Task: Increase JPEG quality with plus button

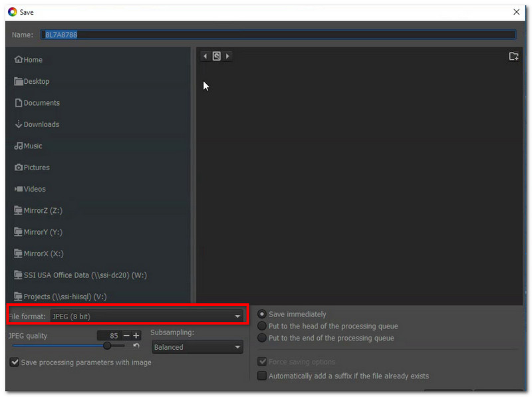Action: point(136,336)
